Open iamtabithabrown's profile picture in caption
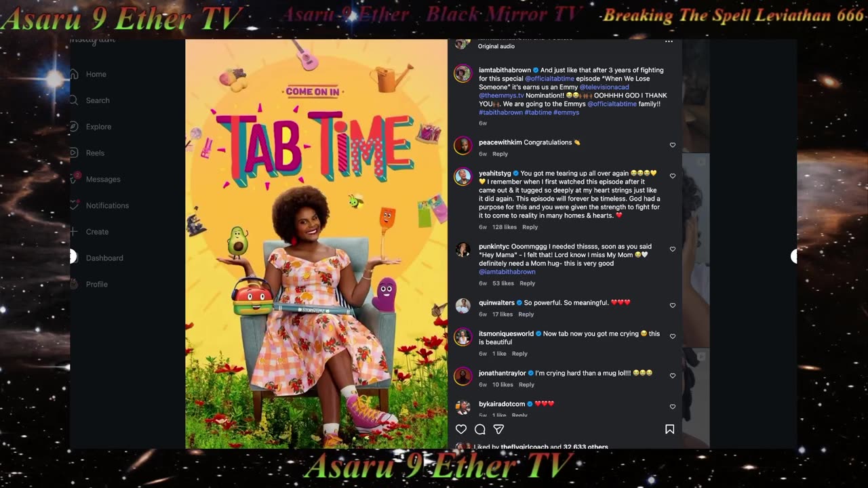The image size is (868, 488). [x=463, y=74]
